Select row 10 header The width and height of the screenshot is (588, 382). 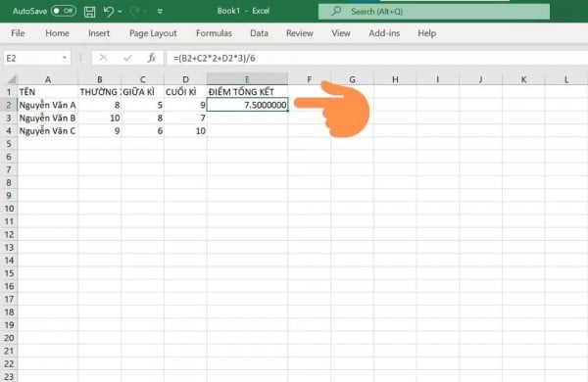tap(9, 209)
